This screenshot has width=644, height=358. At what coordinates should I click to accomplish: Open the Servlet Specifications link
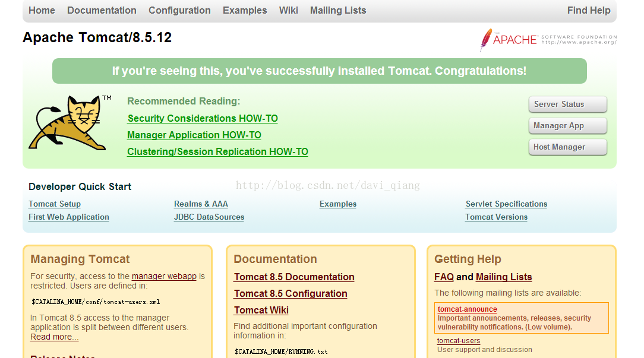506,204
